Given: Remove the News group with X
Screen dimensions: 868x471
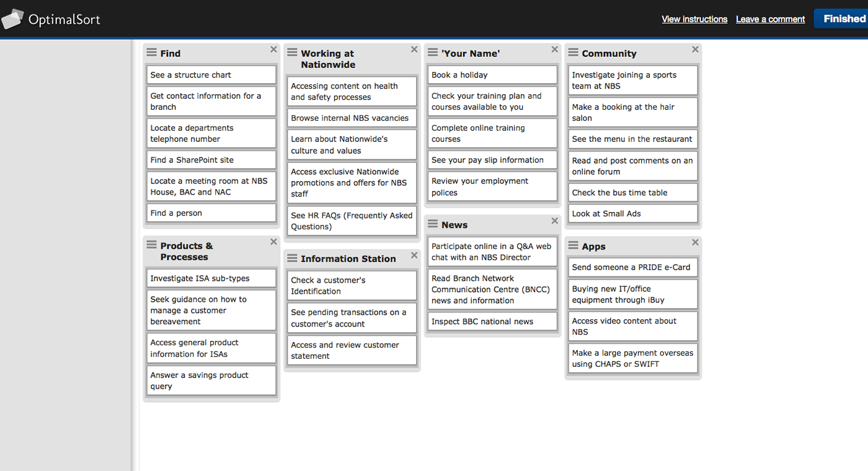Looking at the screenshot, I should (555, 221).
